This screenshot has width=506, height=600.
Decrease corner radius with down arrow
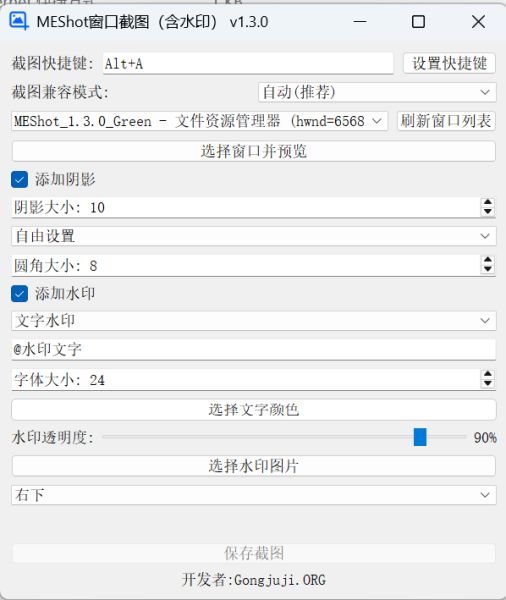pyautogui.click(x=488, y=269)
